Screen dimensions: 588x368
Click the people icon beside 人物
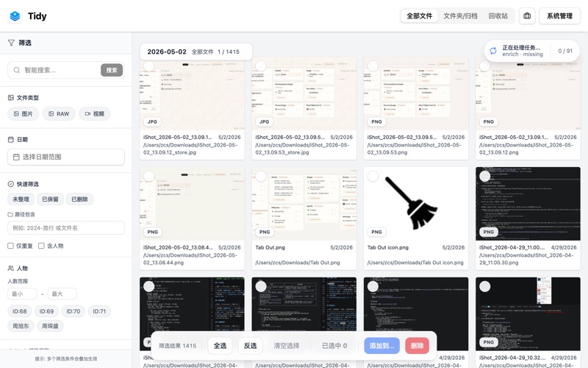(x=11, y=268)
